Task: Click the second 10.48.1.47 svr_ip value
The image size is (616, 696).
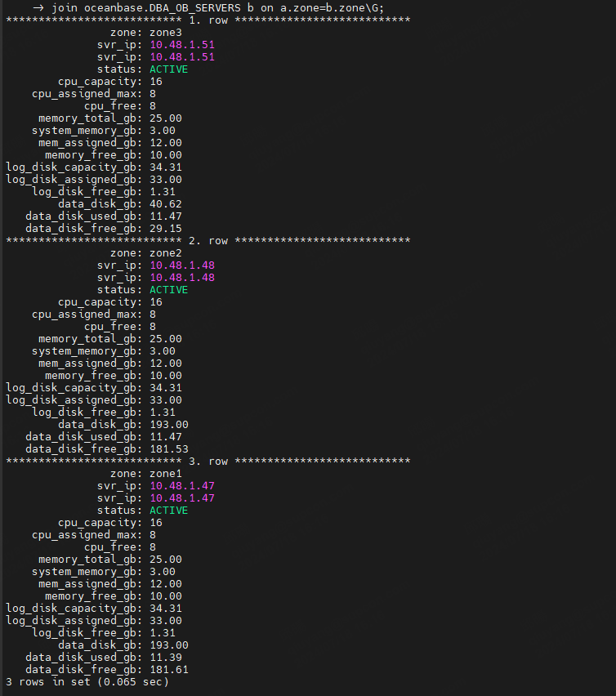Action: click(x=182, y=498)
